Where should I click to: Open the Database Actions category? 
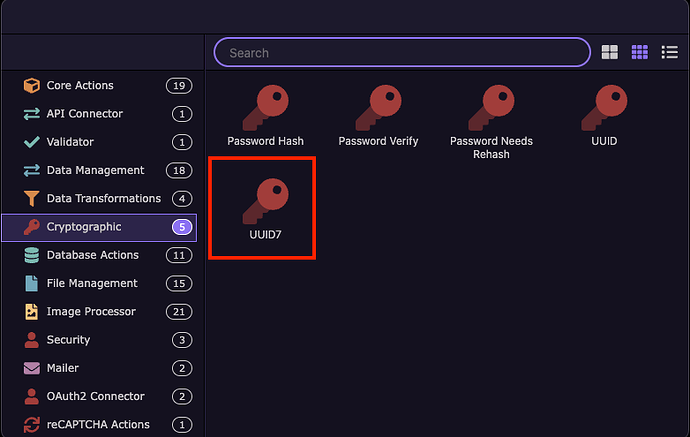click(x=92, y=255)
